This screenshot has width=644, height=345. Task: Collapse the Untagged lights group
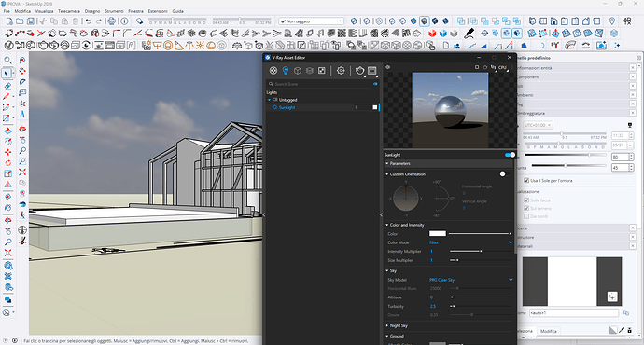269,100
